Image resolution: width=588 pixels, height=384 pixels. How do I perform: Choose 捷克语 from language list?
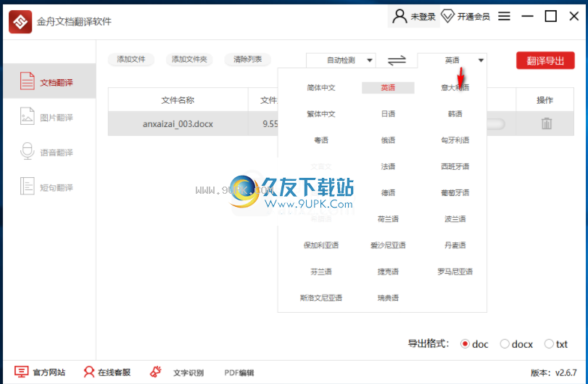(x=388, y=271)
